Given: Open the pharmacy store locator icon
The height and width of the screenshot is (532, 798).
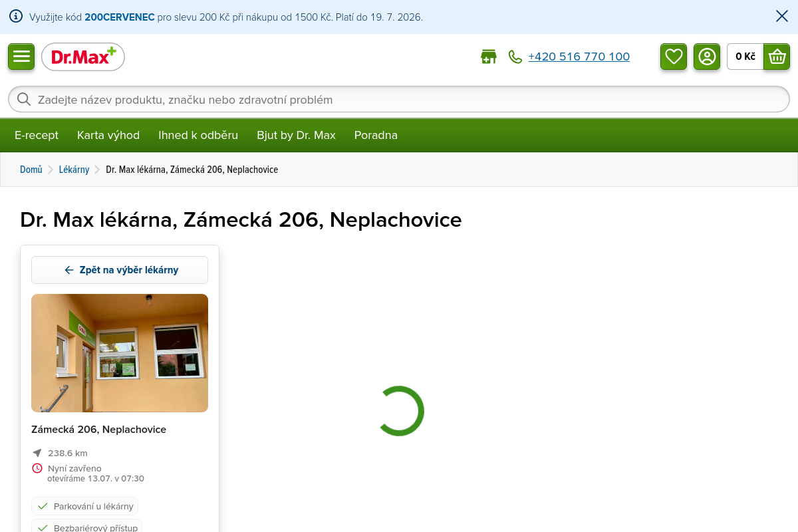Looking at the screenshot, I should (489, 57).
